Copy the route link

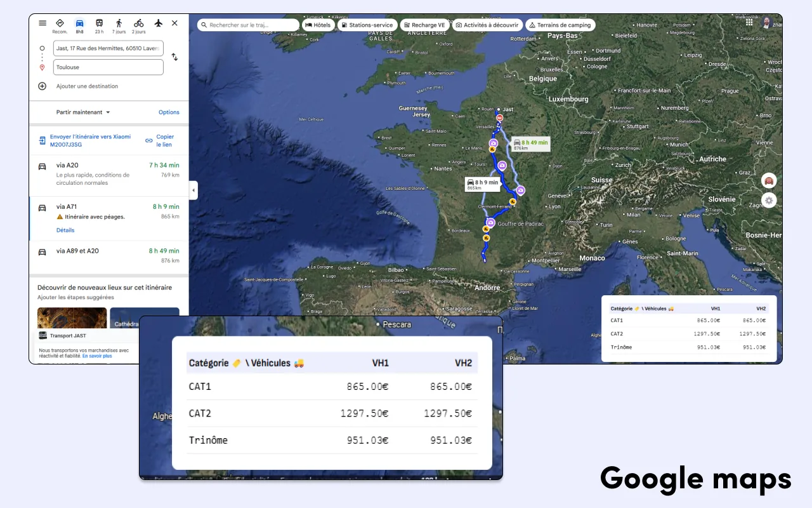165,140
